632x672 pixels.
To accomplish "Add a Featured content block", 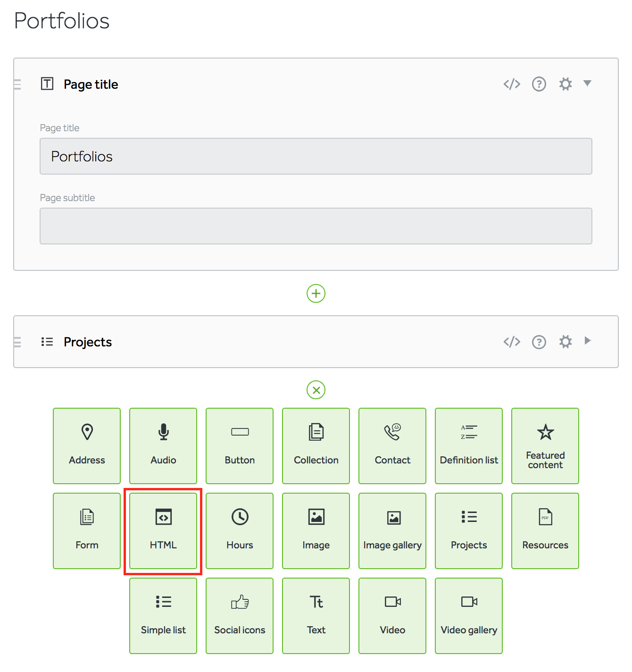I will (545, 446).
